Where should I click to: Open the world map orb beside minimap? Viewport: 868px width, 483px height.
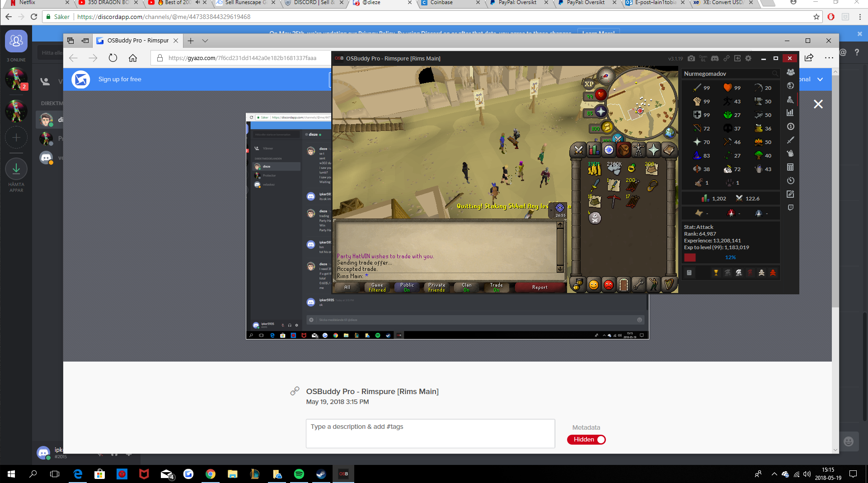670,133
